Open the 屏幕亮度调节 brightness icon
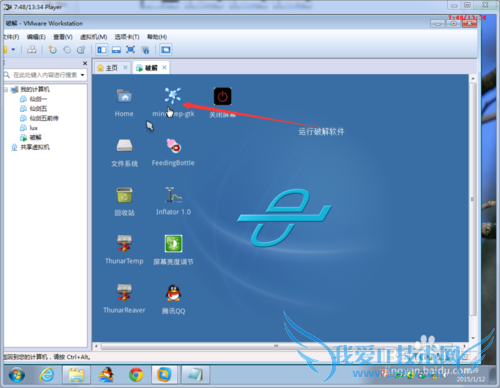This screenshot has width=500, height=388. [173, 244]
